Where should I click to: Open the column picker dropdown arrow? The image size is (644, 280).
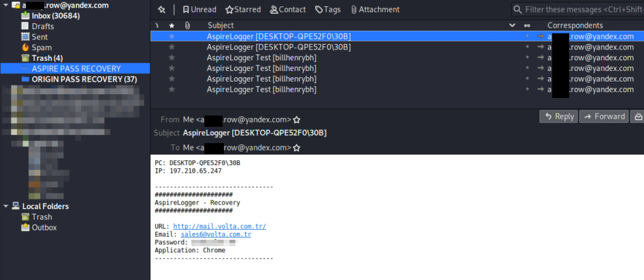click(512, 25)
